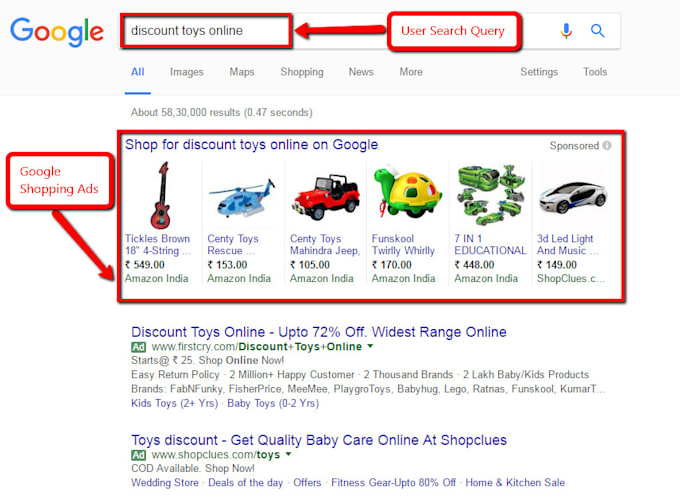
Task: Click the Ad badge on firstcry result
Action: click(x=138, y=347)
